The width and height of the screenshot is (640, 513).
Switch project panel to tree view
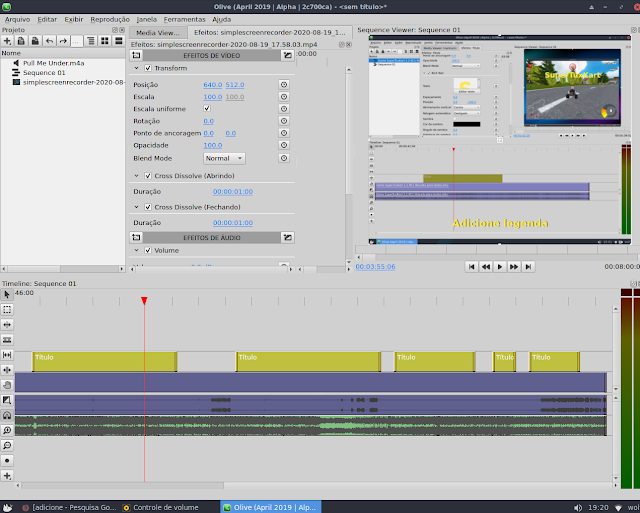click(x=91, y=41)
